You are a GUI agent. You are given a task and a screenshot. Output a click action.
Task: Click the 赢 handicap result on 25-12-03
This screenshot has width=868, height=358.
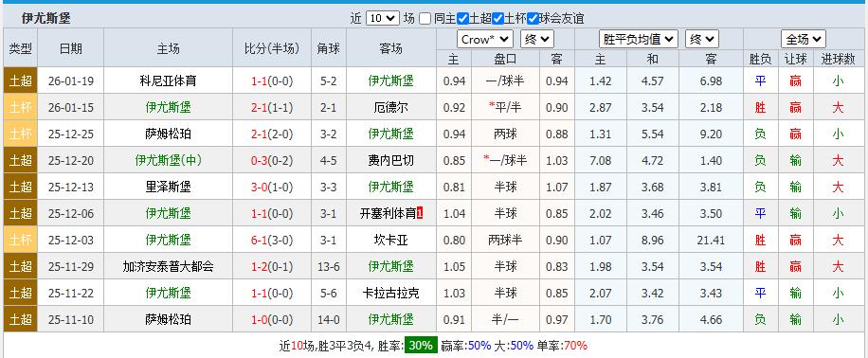(x=795, y=241)
